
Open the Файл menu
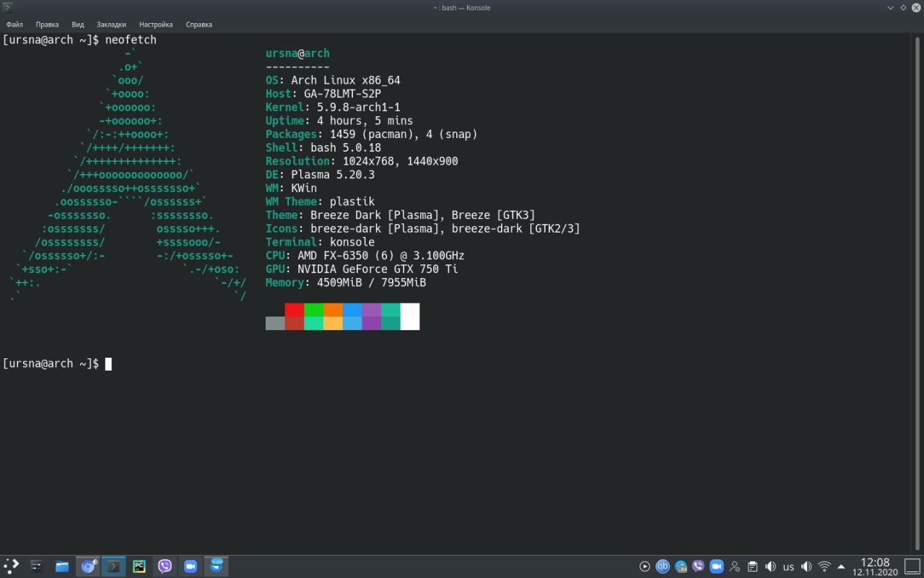pyautogui.click(x=14, y=25)
